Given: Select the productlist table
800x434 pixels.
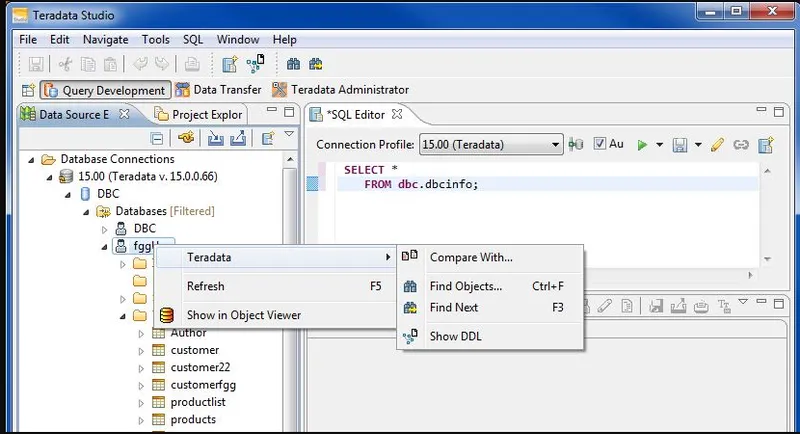Looking at the screenshot, I should 198,402.
